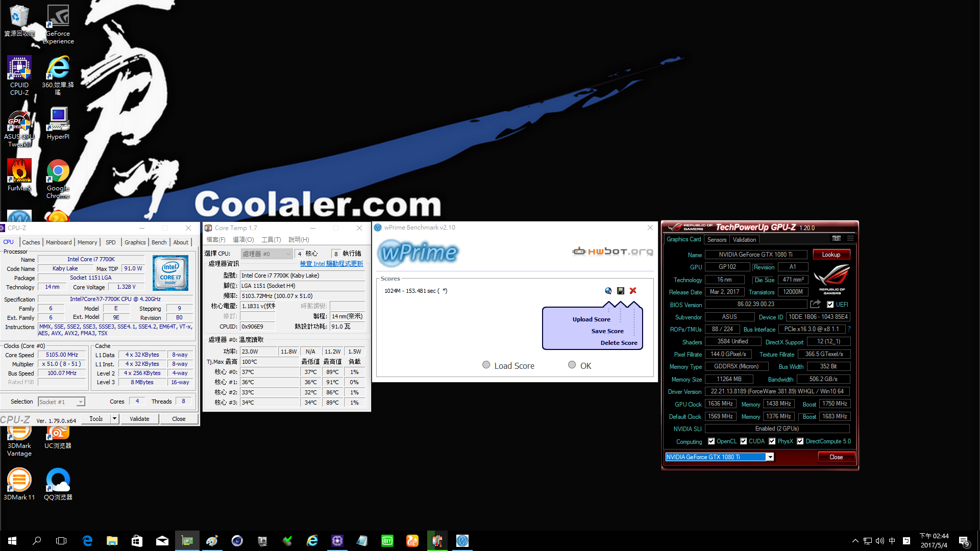Click the GPU-Z Lookup button

pyautogui.click(x=831, y=255)
